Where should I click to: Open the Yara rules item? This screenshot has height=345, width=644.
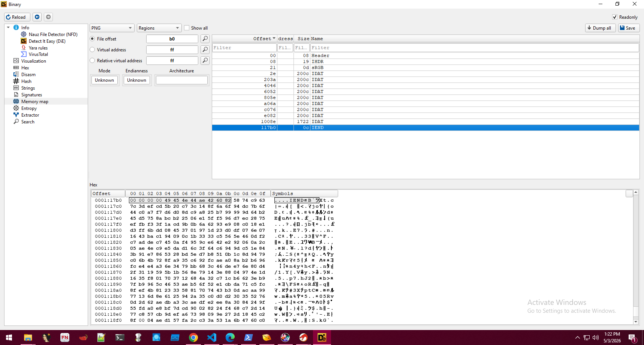pyautogui.click(x=38, y=48)
